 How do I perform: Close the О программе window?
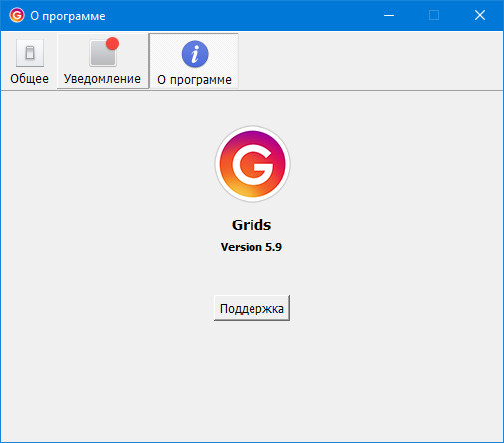[x=480, y=15]
